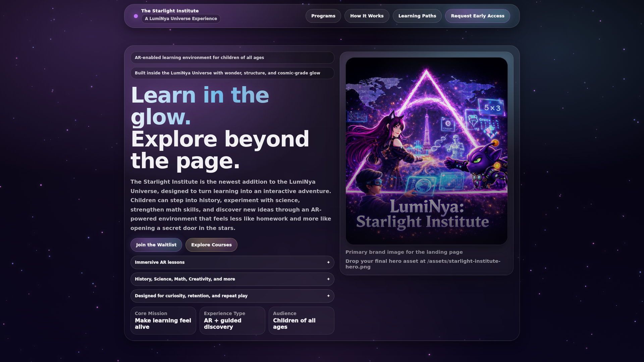
Task: Go to Learning Paths
Action: click(x=417, y=16)
